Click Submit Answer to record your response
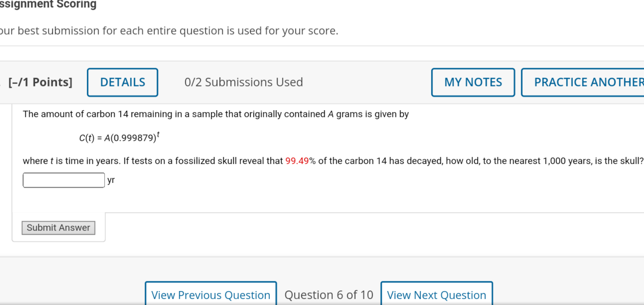The height and width of the screenshot is (305, 644). pos(58,227)
